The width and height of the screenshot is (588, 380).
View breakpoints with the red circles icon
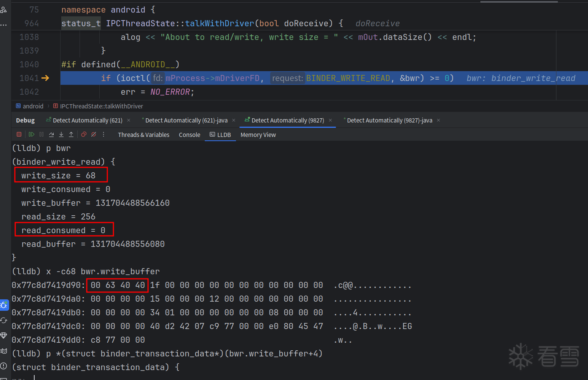(84, 134)
